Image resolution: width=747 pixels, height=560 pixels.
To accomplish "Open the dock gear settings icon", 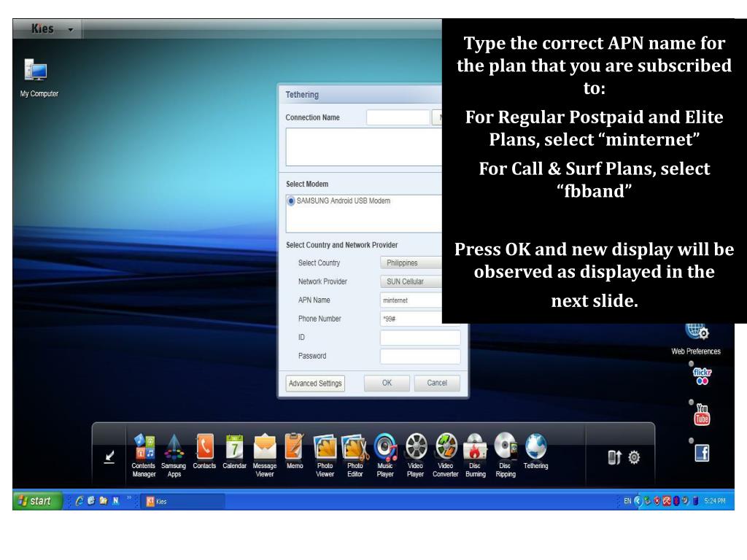I will 634,457.
